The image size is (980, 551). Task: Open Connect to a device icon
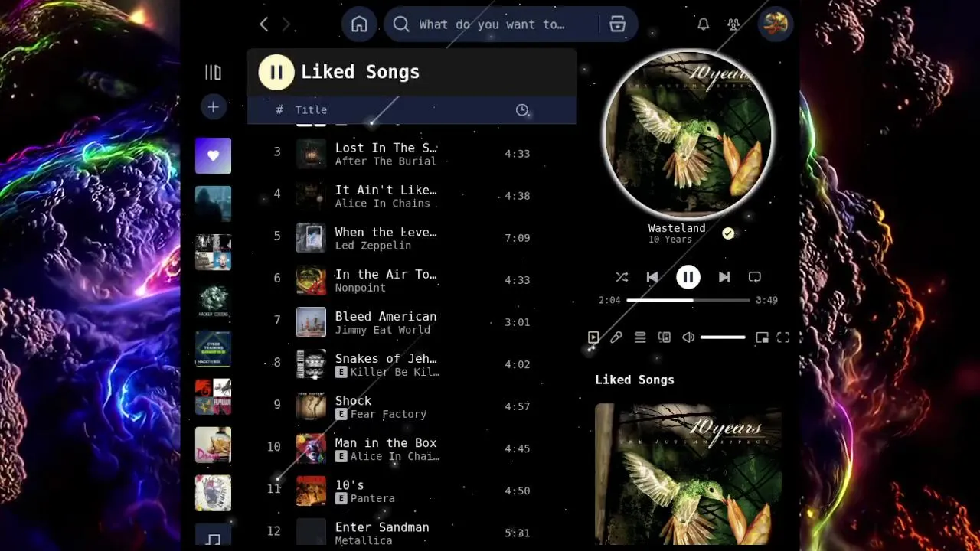pos(664,337)
